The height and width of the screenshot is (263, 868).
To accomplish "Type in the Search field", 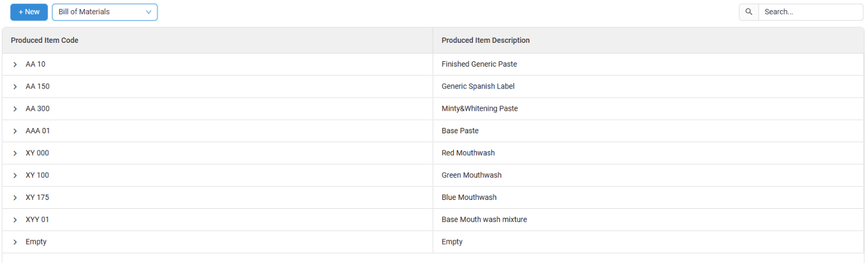I will (x=810, y=12).
